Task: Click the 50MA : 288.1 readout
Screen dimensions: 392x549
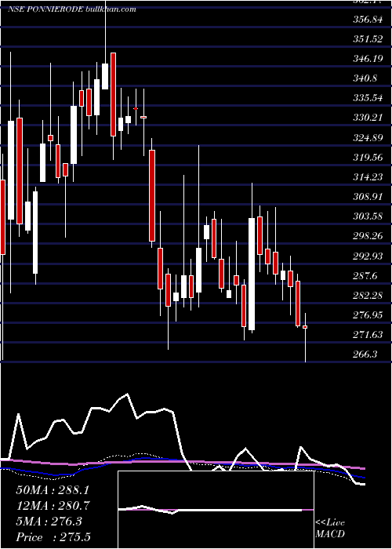Action: [x=53, y=490]
